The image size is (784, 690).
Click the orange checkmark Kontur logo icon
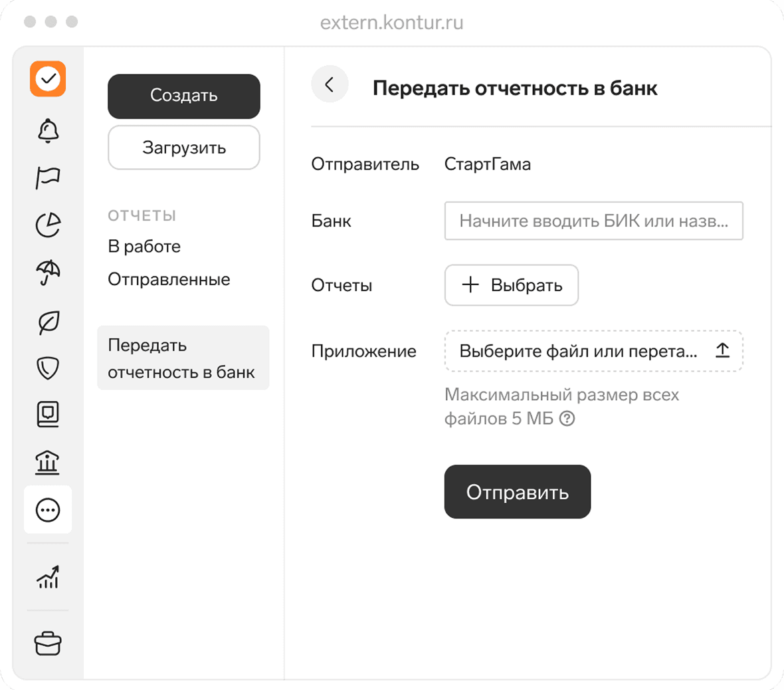click(x=48, y=79)
